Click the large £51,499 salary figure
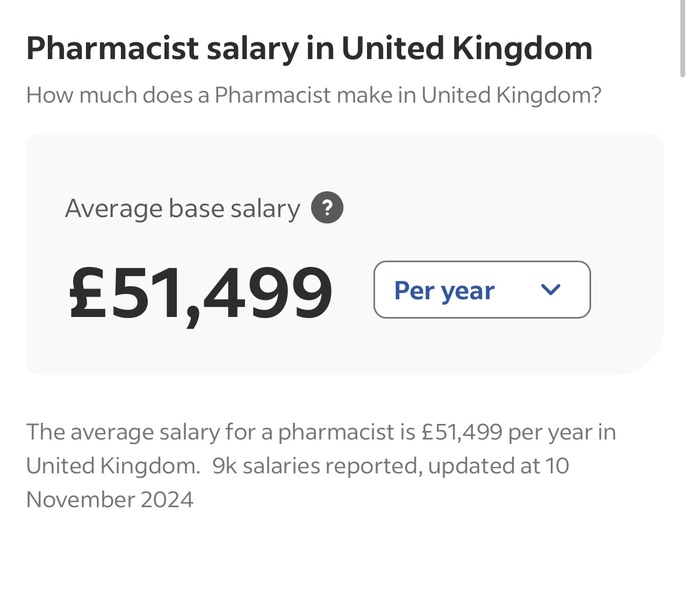 [x=200, y=292]
